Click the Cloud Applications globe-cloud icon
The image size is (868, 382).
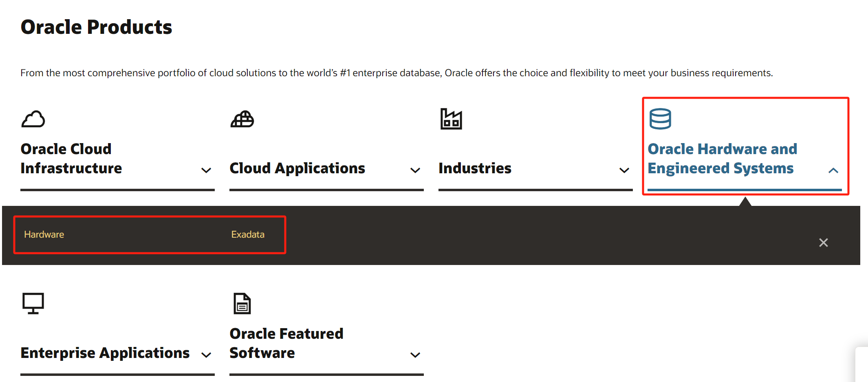click(x=242, y=119)
